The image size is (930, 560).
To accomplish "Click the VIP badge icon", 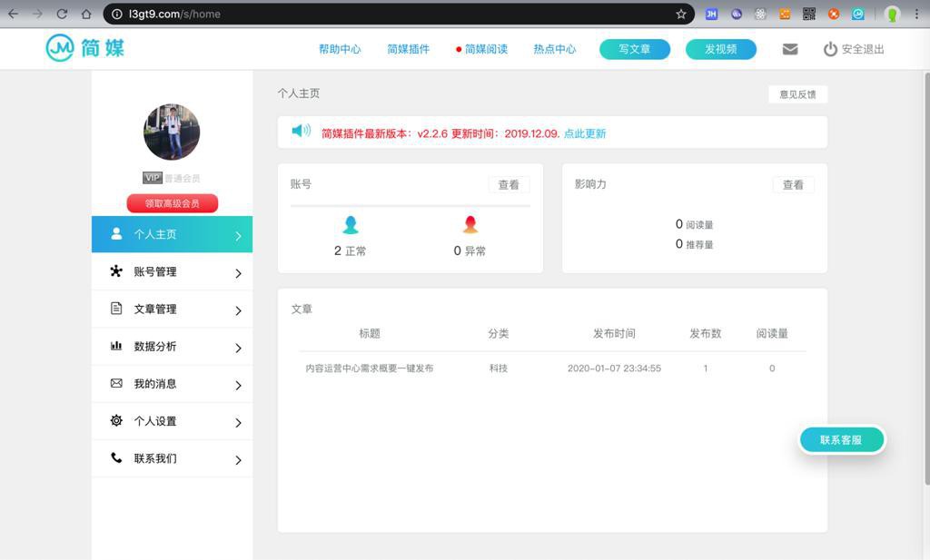I will coord(153,178).
